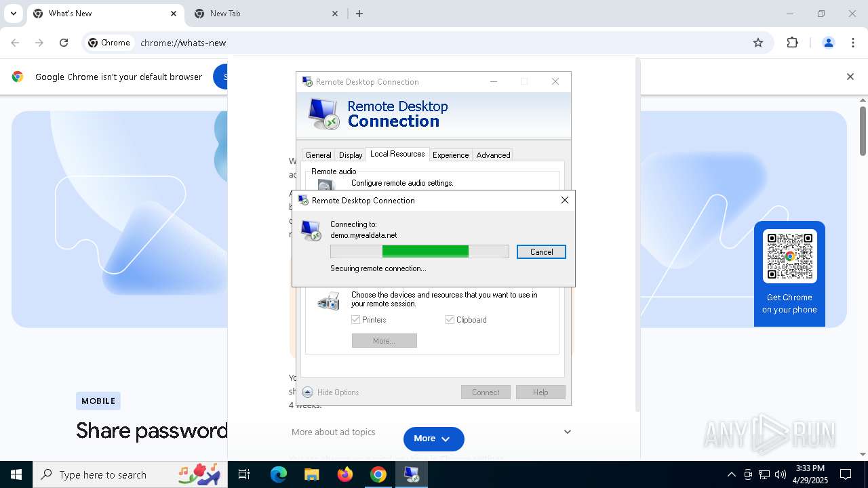Dismiss the default browser notification bar
Viewport: 868px width, 488px height.
pyautogui.click(x=850, y=77)
